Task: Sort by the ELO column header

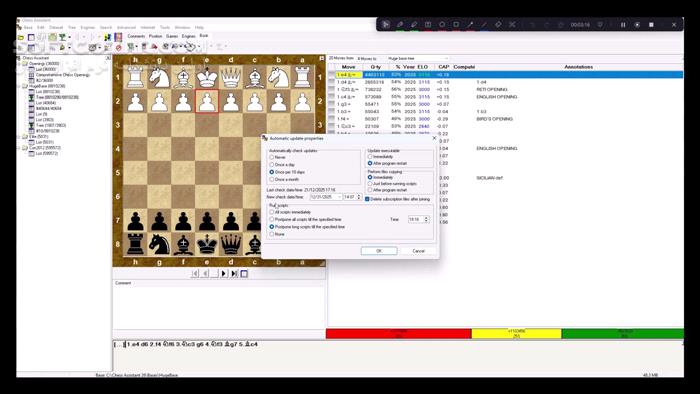Action: pos(422,67)
